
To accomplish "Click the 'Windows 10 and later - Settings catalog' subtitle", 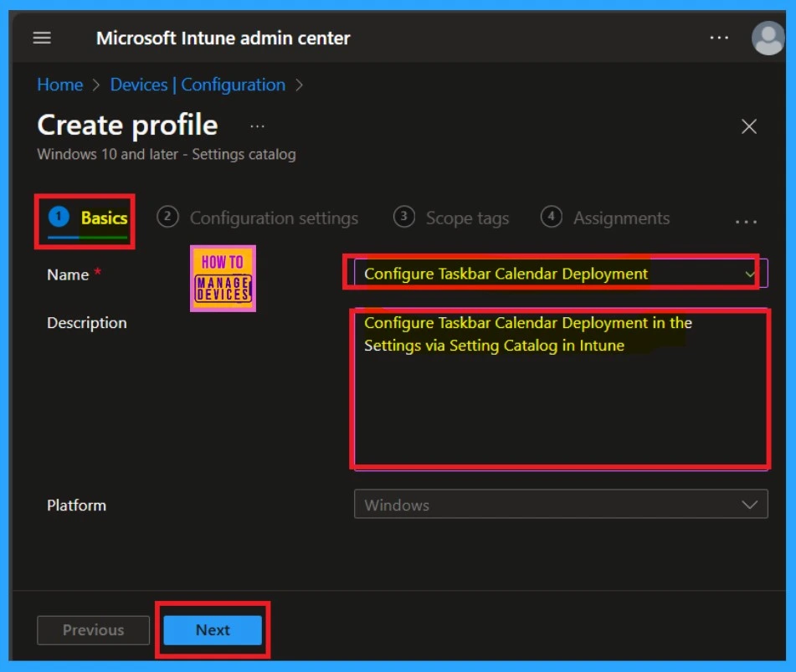I will point(167,154).
